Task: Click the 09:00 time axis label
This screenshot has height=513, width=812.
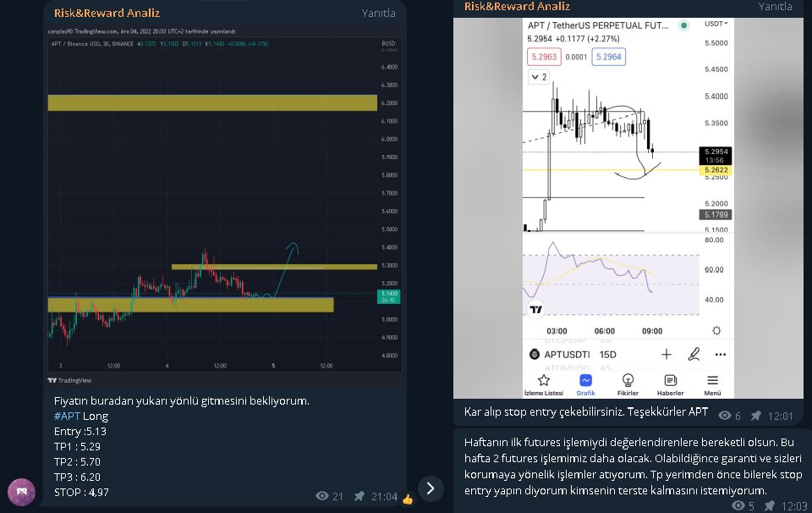Action: (x=652, y=331)
